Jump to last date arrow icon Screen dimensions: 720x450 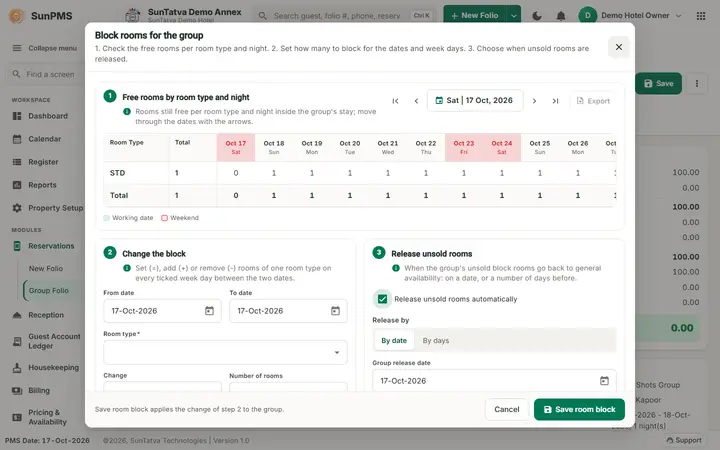point(555,101)
